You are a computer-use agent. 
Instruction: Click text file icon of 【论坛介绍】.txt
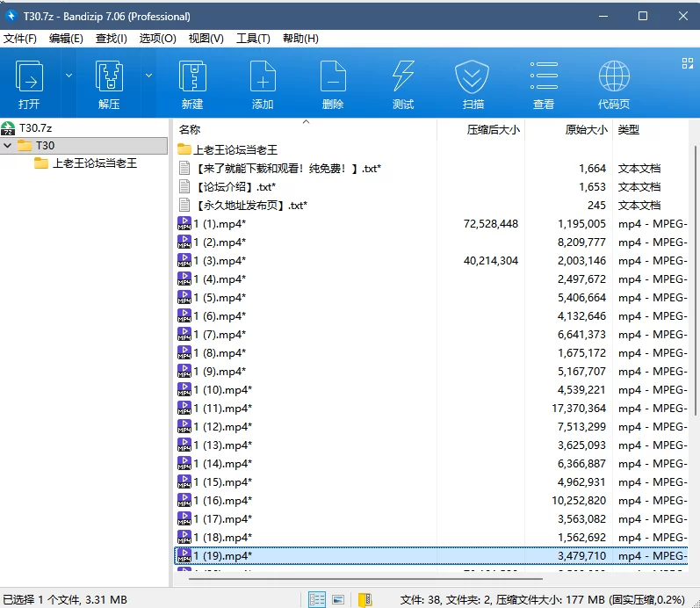tap(184, 187)
